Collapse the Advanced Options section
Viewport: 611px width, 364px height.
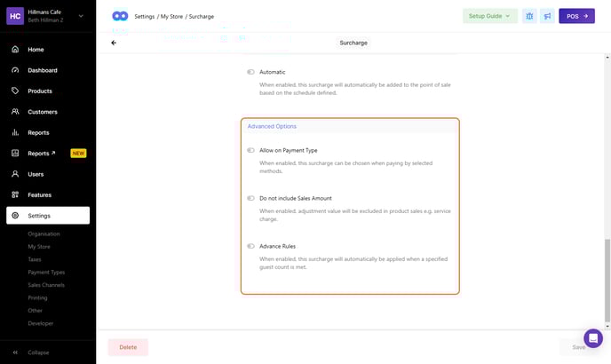(272, 126)
